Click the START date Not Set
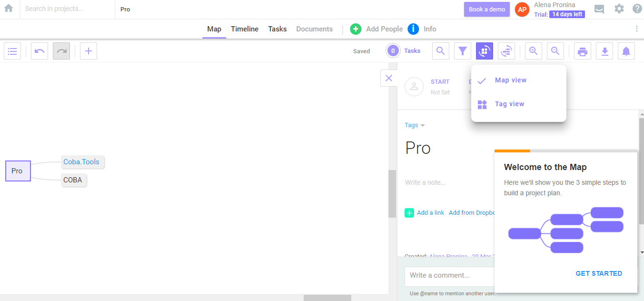The width and height of the screenshot is (644, 301). point(440,92)
